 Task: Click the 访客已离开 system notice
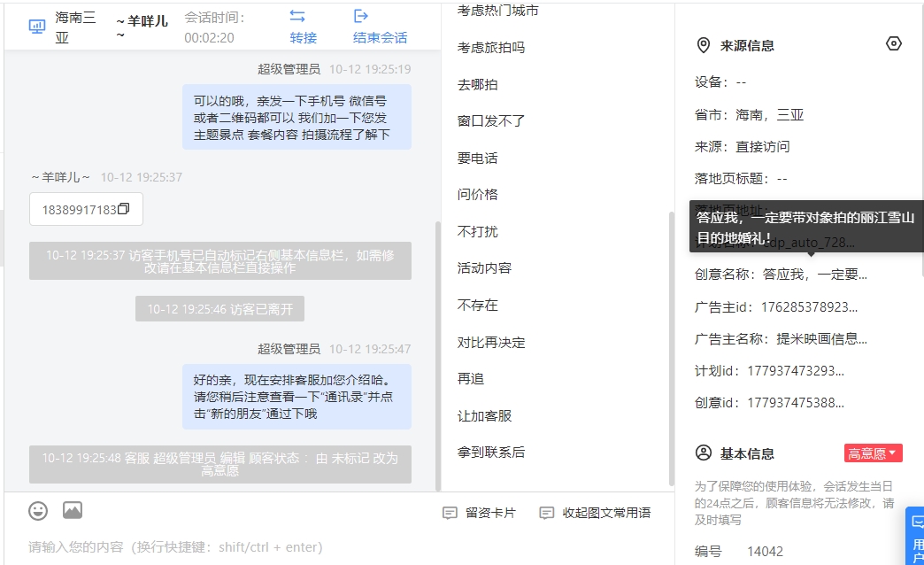pyautogui.click(x=219, y=308)
